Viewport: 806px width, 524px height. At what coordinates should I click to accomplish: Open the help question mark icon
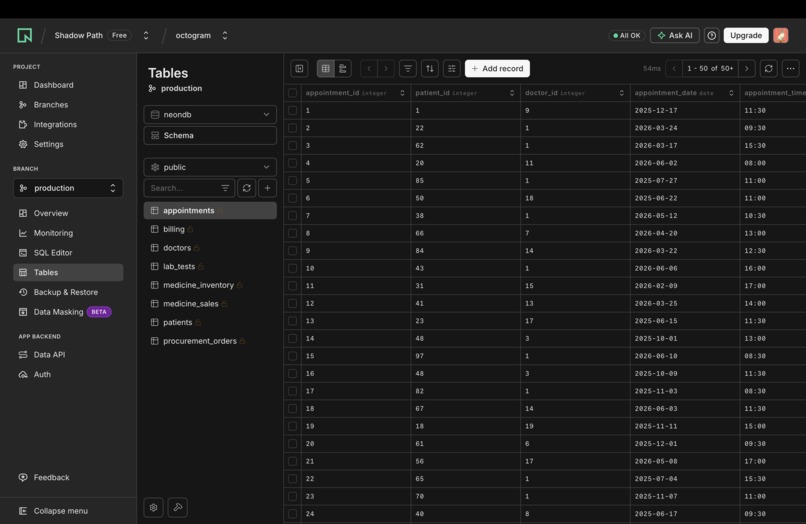tap(711, 35)
